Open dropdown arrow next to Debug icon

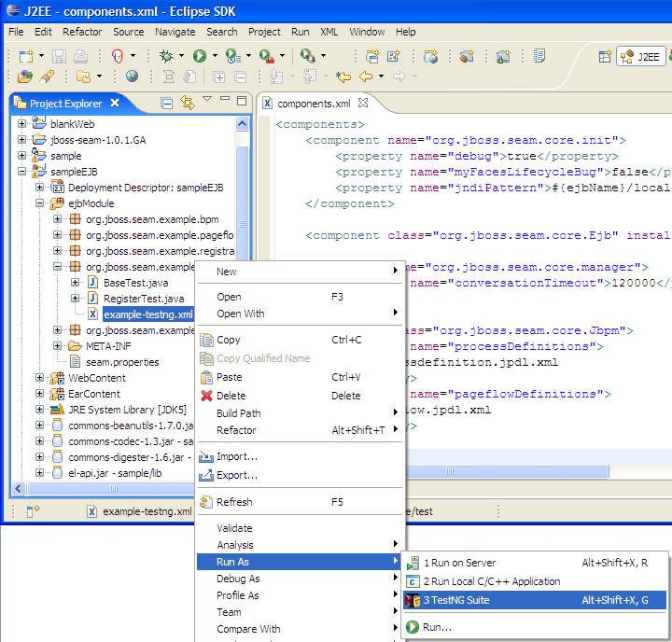click(x=181, y=56)
